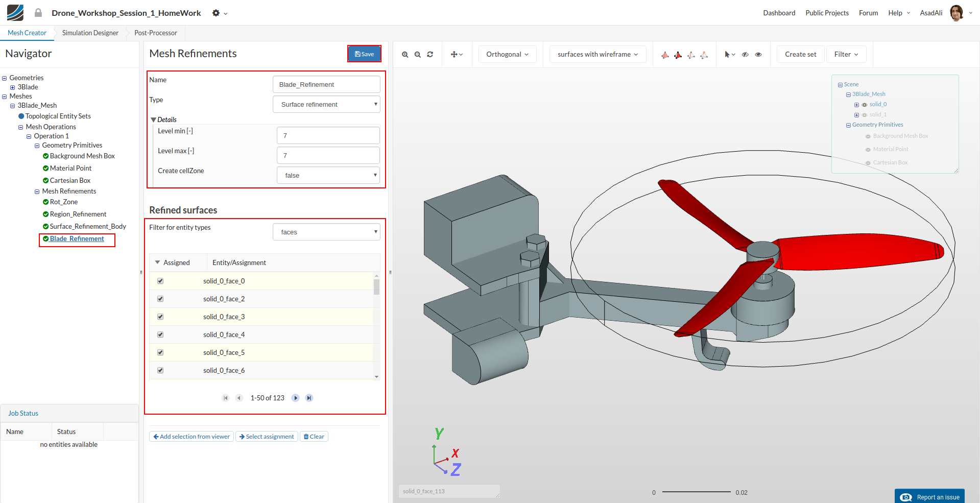
Task: Open the Orthogonal projection dropdown
Action: point(507,55)
